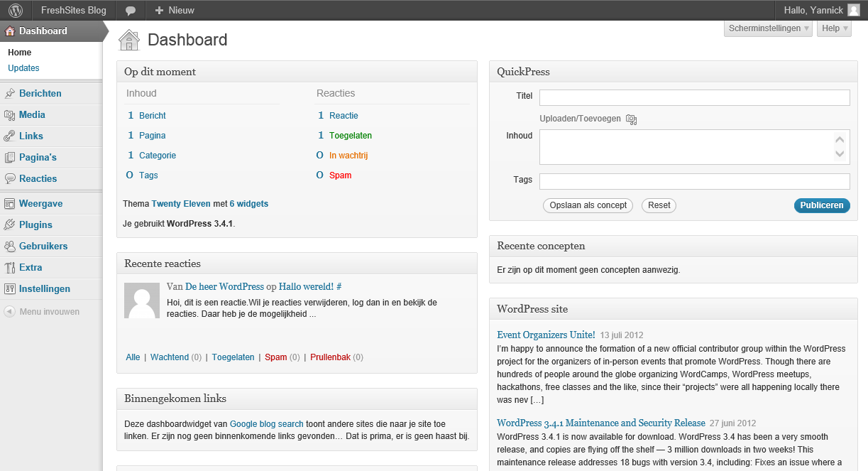The width and height of the screenshot is (868, 471).
Task: Open the Toegelaten comments link in Reacties column
Action: (351, 136)
